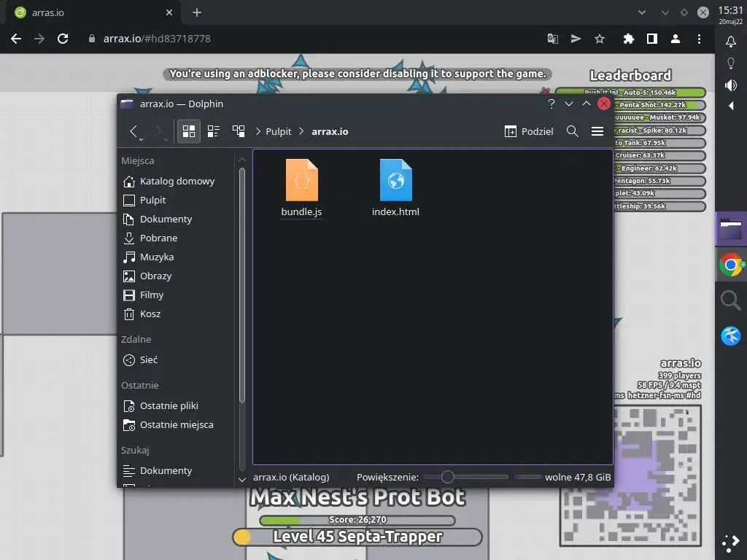Screen dimensions: 747x560
Task: Open Dolphin back history dropdown arrow
Action: pyautogui.click(x=141, y=139)
